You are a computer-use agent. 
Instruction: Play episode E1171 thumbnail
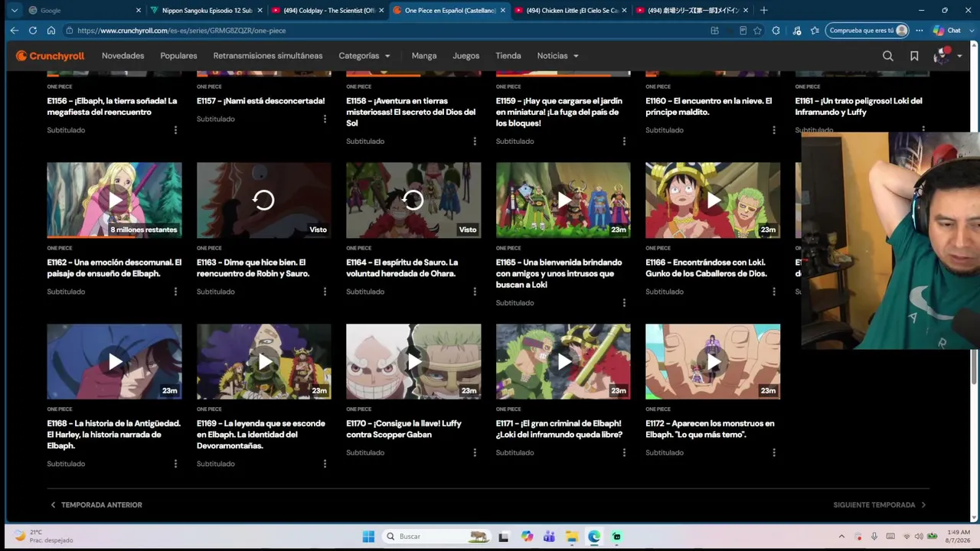[563, 362]
